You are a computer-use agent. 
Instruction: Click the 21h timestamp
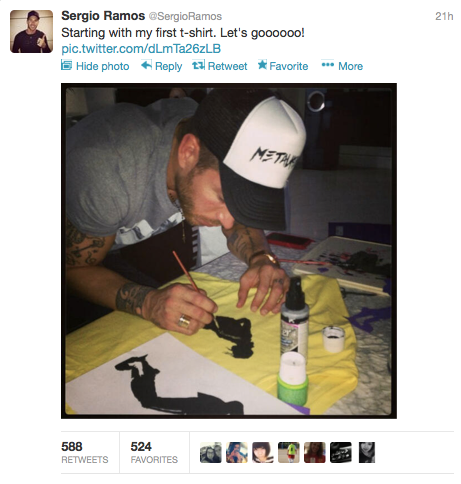click(444, 16)
